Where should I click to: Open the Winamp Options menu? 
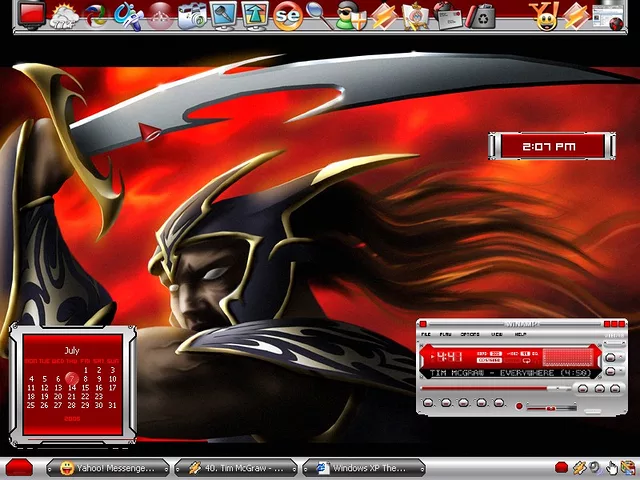(x=470, y=334)
